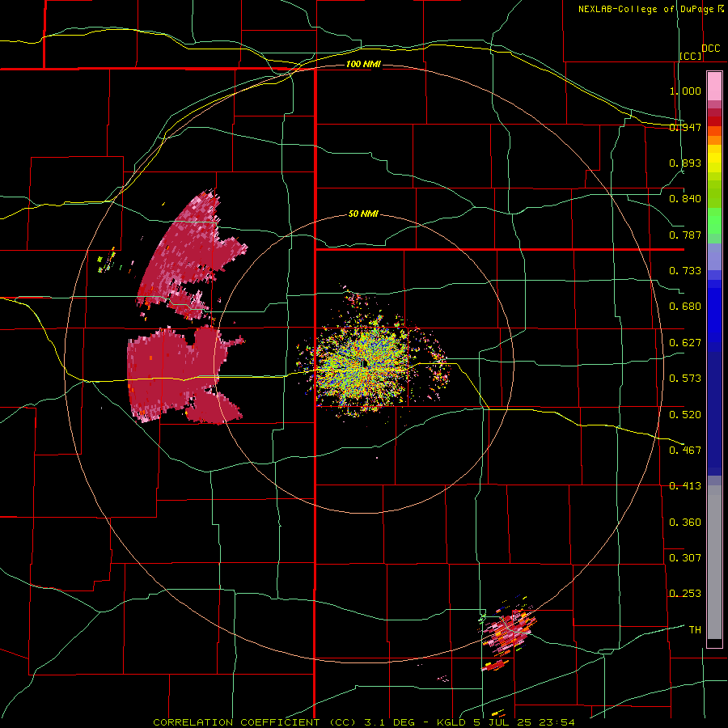Select the 0.573 scale value
The width and height of the screenshot is (728, 728).
point(685,379)
